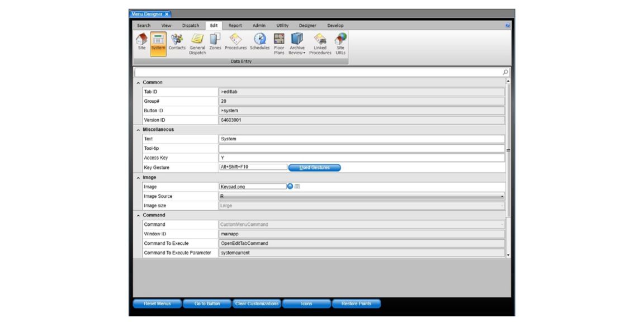Collapse the Common section
This screenshot has height=322, width=644.
click(139, 82)
